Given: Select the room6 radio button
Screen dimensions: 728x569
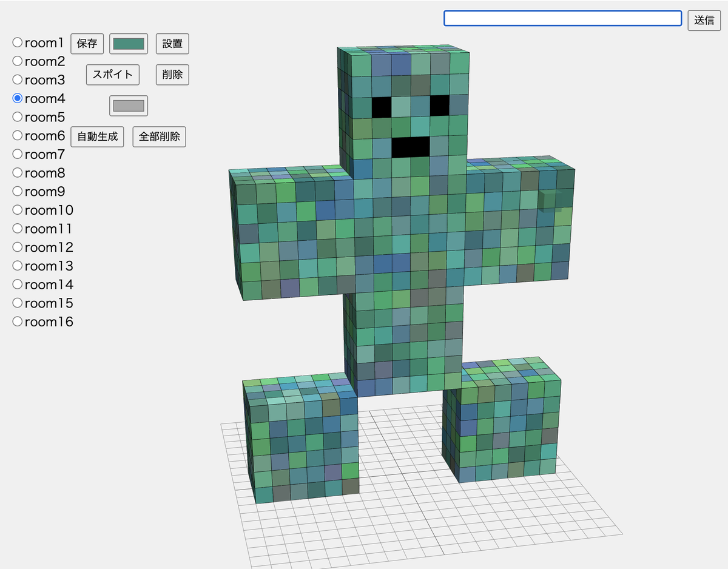Looking at the screenshot, I should pos(18,135).
